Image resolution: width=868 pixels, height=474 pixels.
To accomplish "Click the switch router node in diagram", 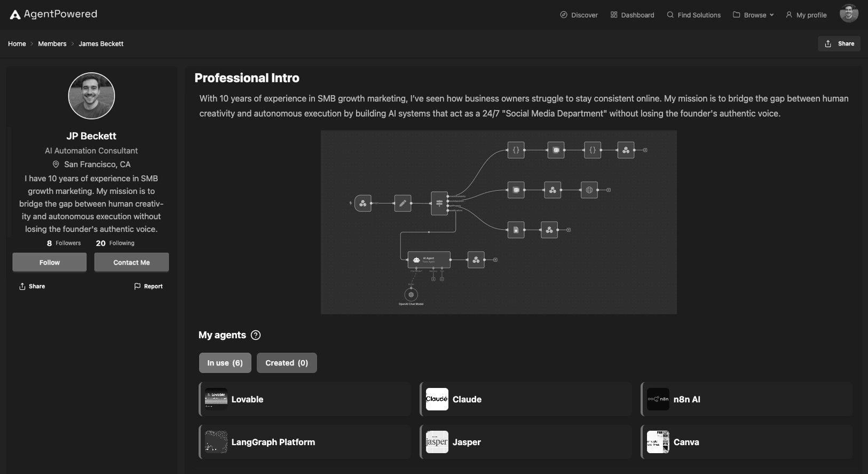I will pos(439,203).
